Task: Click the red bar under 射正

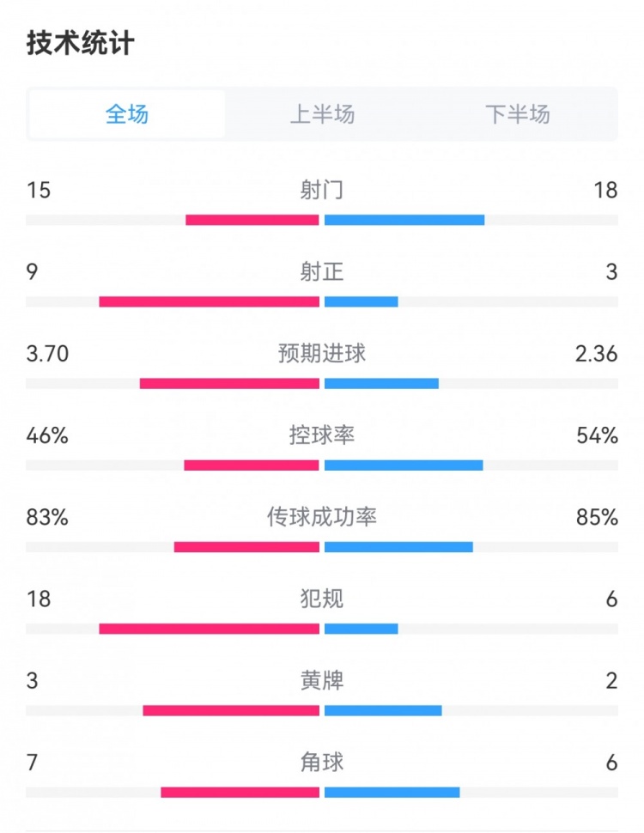Action: (x=209, y=301)
